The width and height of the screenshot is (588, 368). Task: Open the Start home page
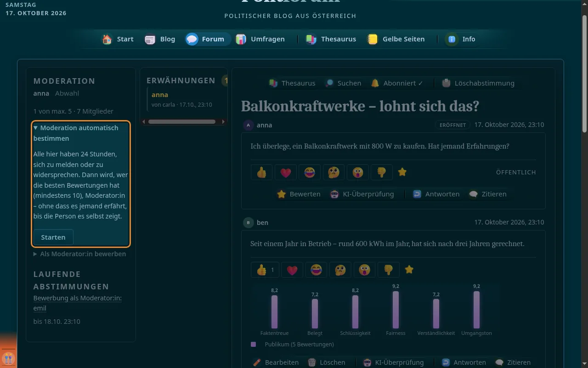tap(118, 39)
